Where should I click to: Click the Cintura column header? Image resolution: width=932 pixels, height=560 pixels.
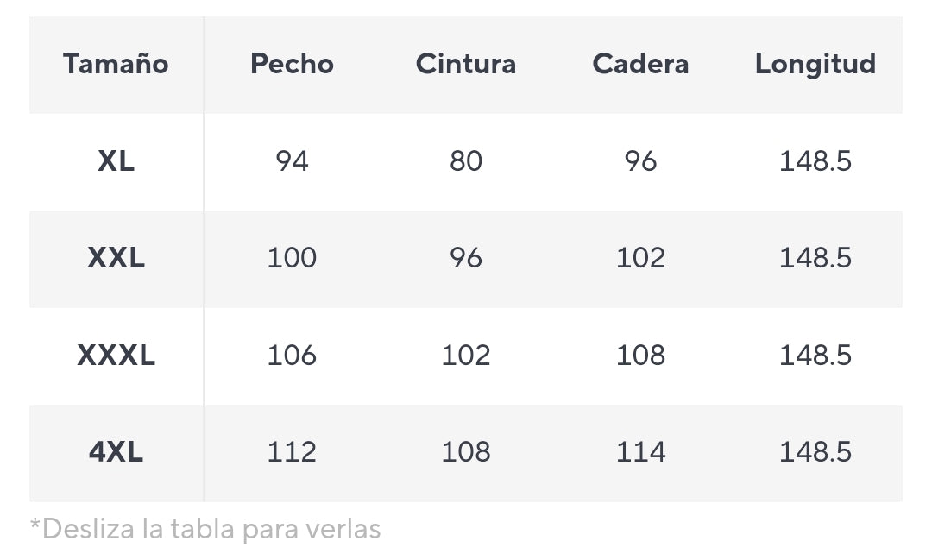(x=466, y=64)
